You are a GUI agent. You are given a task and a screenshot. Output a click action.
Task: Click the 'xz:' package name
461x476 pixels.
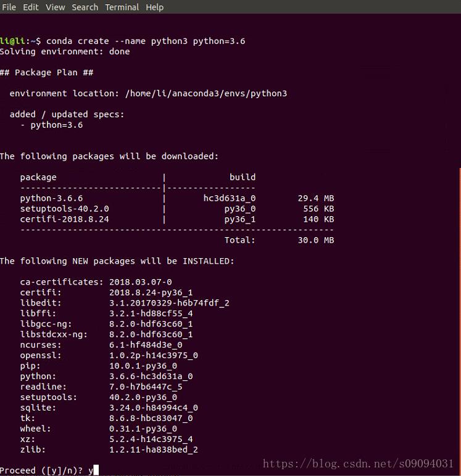(x=28, y=440)
